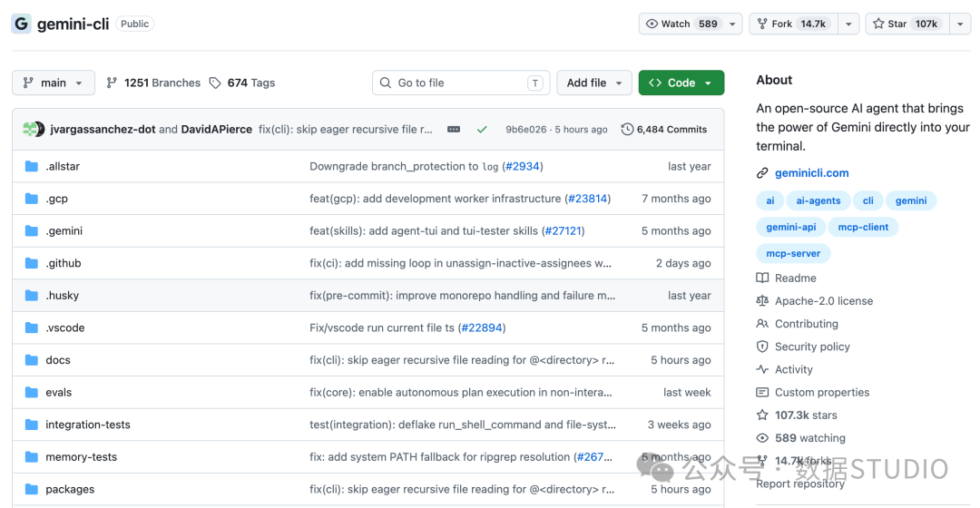Open pull request #27121 link

tap(563, 230)
